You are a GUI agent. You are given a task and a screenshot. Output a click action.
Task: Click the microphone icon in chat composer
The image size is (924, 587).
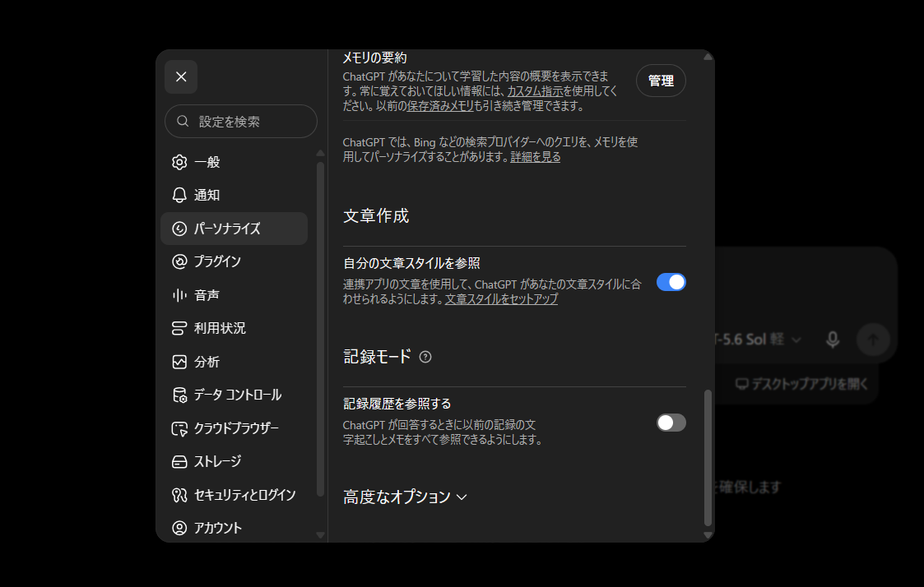833,340
